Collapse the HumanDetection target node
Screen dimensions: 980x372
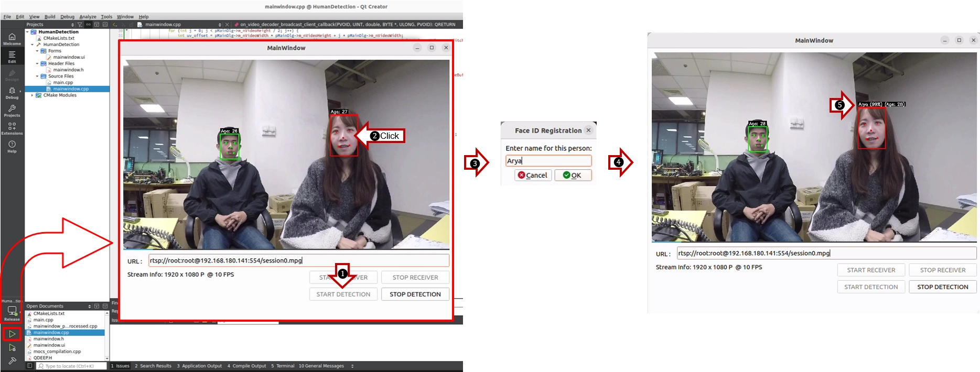click(x=33, y=45)
